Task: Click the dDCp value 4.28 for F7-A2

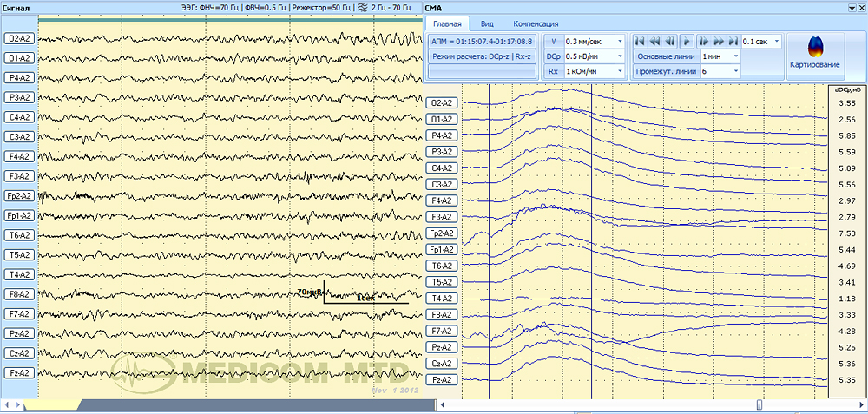Action: pyautogui.click(x=847, y=332)
